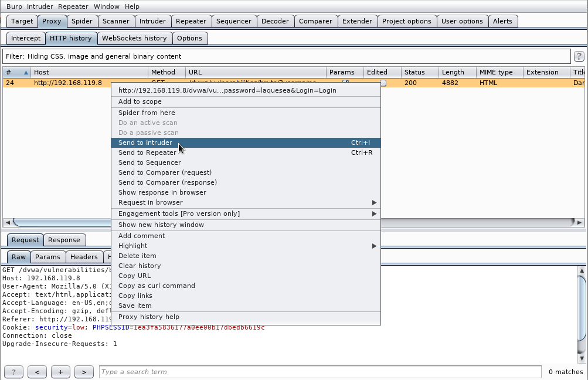588x380 pixels.
Task: Click the filter bar 'Hiding CSS, image...'
Action: pyautogui.click(x=287, y=56)
